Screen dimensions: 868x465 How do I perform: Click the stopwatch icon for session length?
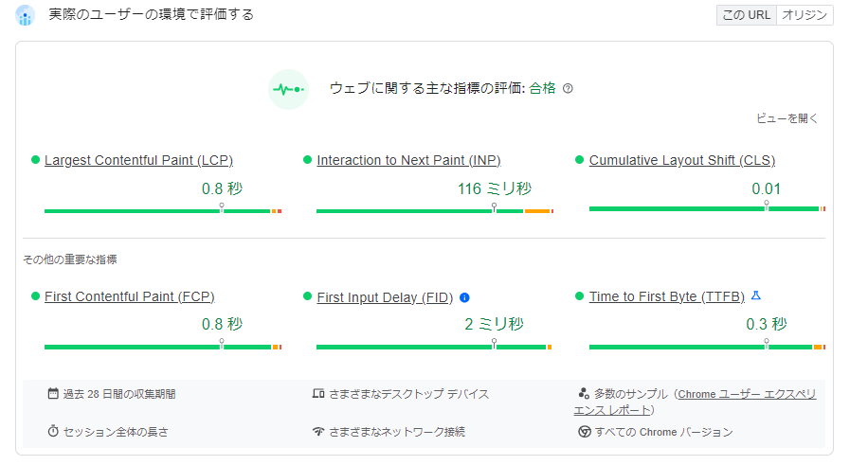pyautogui.click(x=53, y=431)
